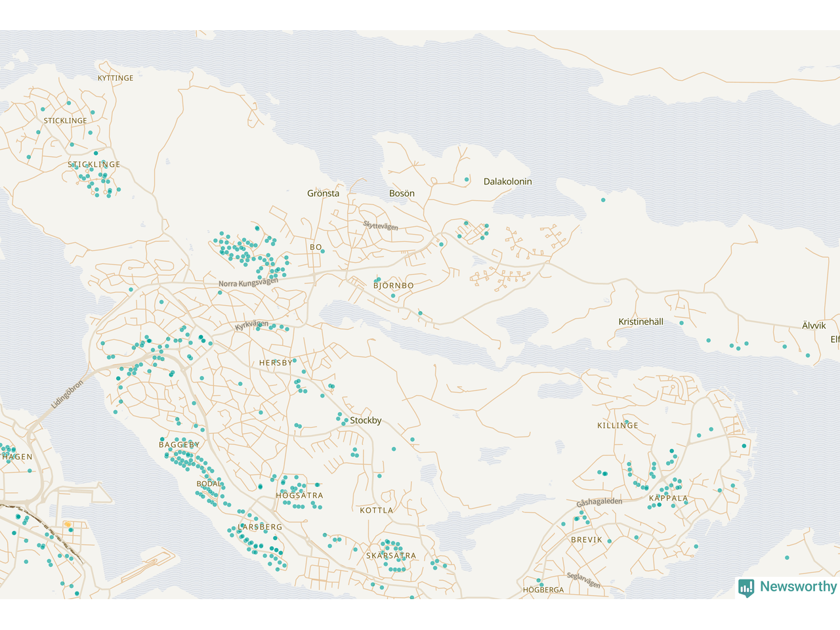
Task: Select the Gåshagaleden road label
Action: [x=599, y=502]
